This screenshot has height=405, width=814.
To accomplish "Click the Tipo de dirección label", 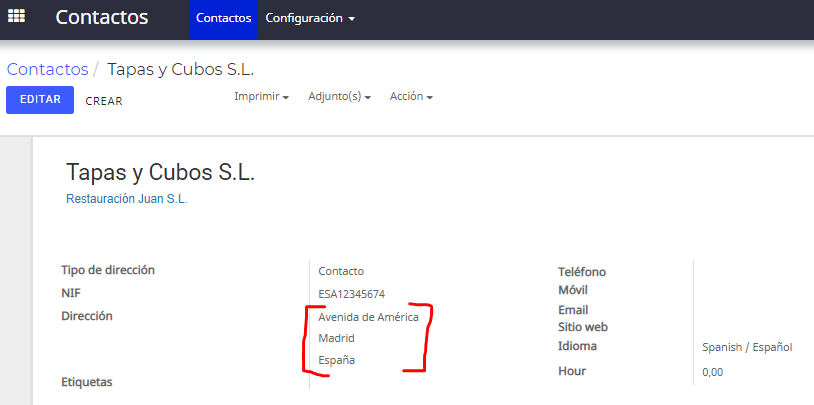I will [108, 270].
